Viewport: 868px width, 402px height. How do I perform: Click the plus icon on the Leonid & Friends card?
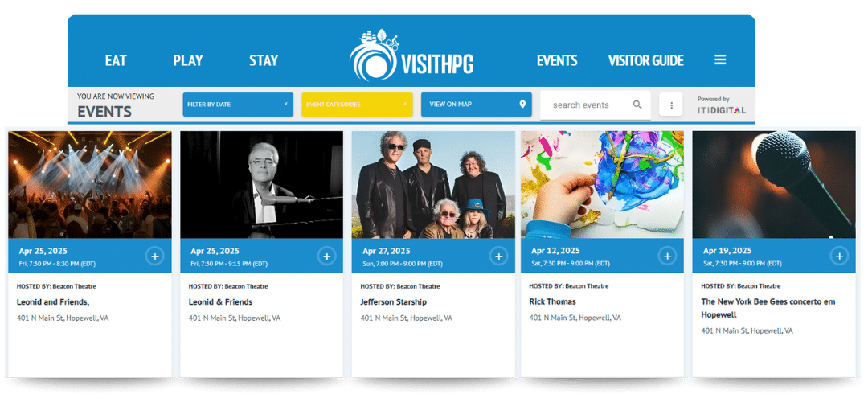pyautogui.click(x=326, y=256)
